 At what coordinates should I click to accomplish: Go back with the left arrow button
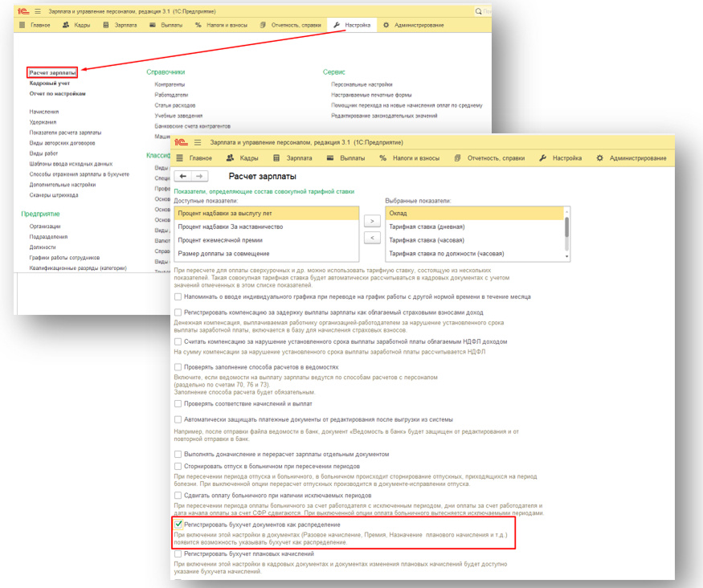[183, 176]
